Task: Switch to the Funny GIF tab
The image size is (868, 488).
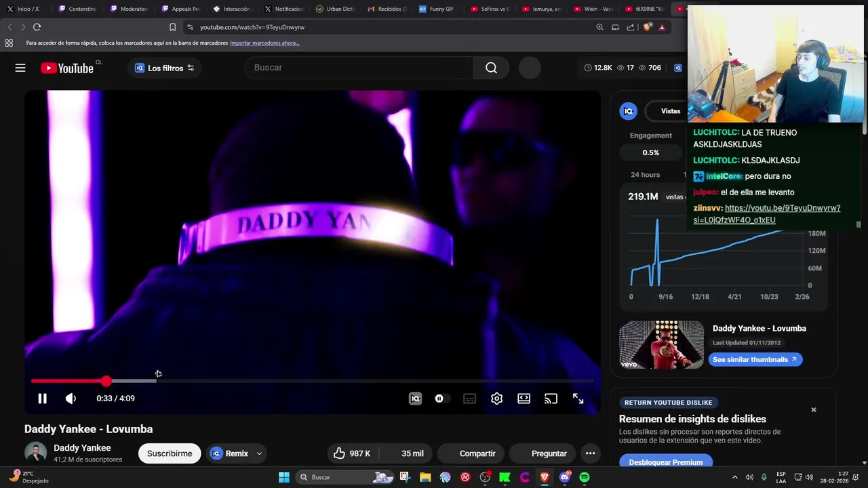Action: pos(438,9)
